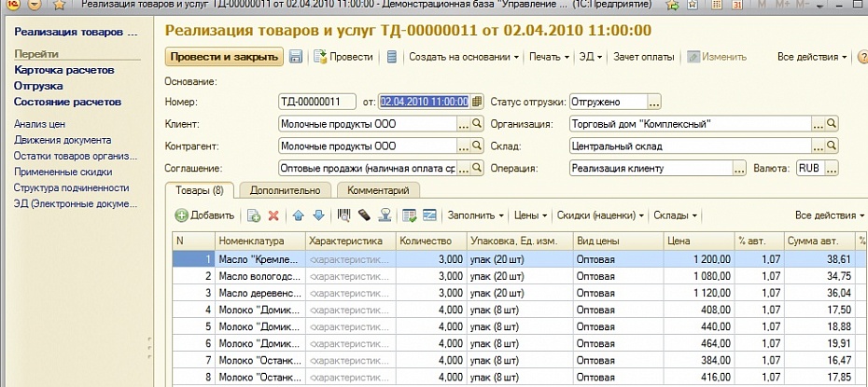Expand the Печать dropdown menu
Image resolution: width=868 pixels, height=387 pixels.
point(548,57)
